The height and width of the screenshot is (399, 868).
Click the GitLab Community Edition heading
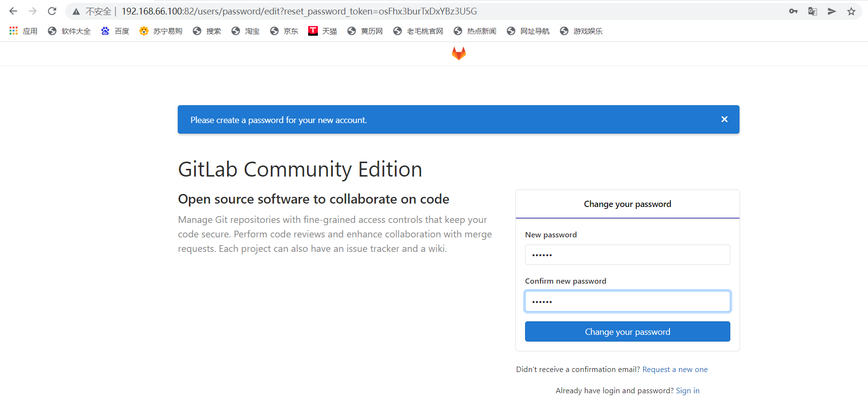pos(300,170)
